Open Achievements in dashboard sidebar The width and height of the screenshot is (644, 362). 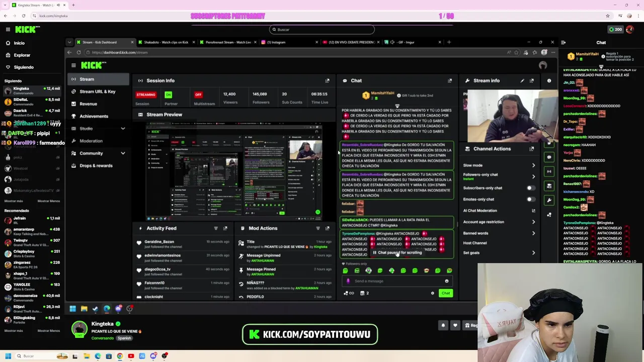coord(98,116)
